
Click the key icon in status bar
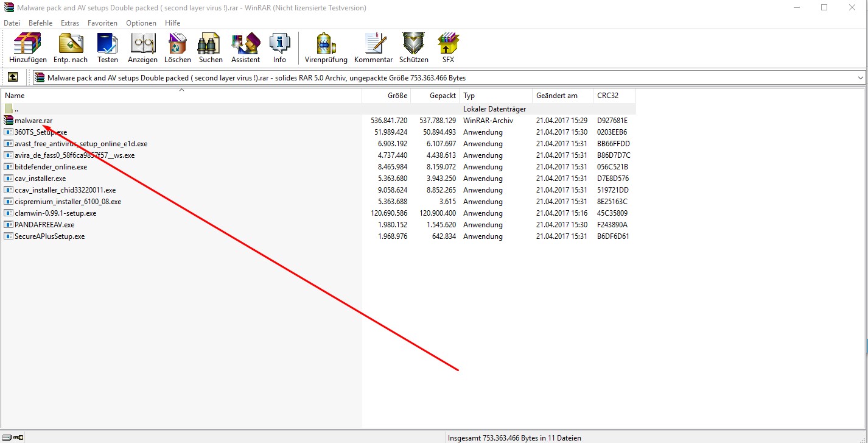18,438
